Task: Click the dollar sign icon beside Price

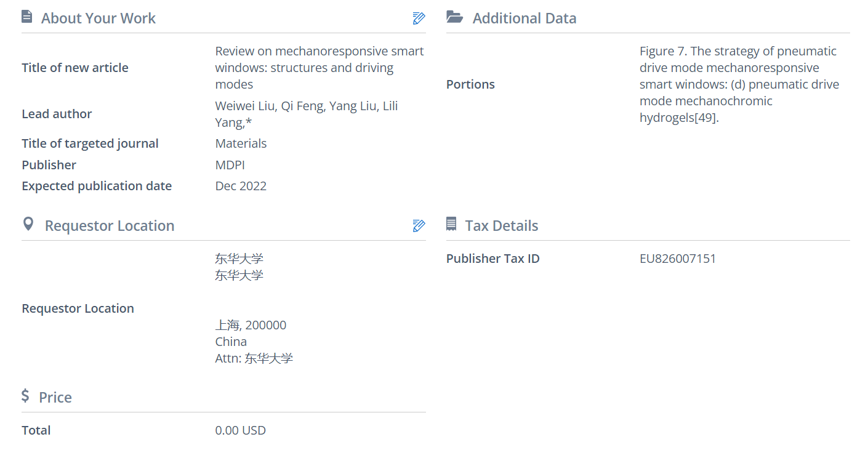Action: [x=25, y=395]
